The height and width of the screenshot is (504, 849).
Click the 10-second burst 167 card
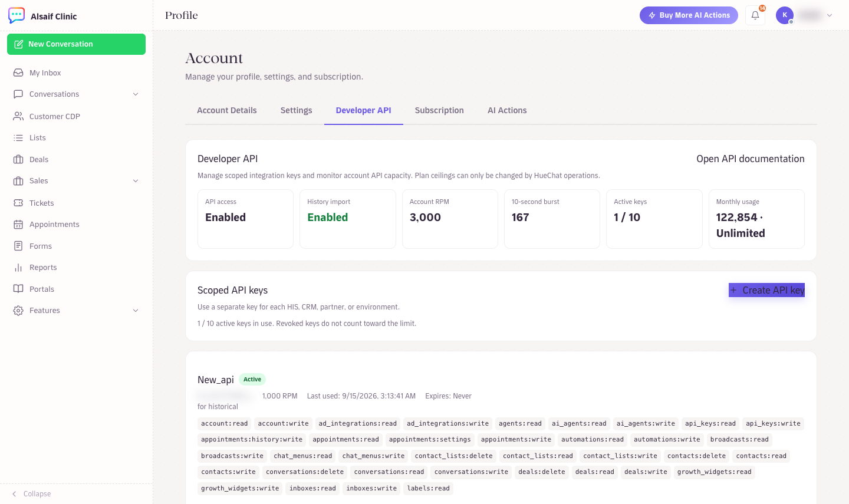(x=552, y=219)
